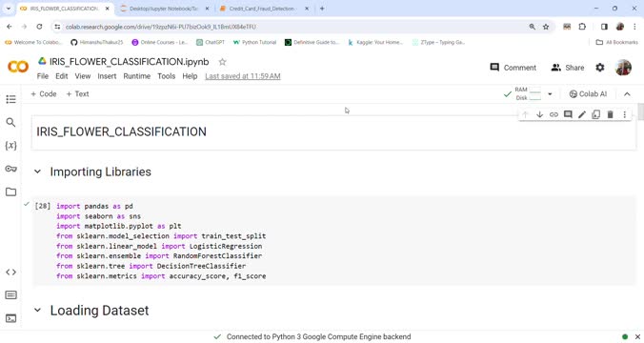The width and height of the screenshot is (644, 343).
Task: Add a new Code cell
Action: coord(44,94)
